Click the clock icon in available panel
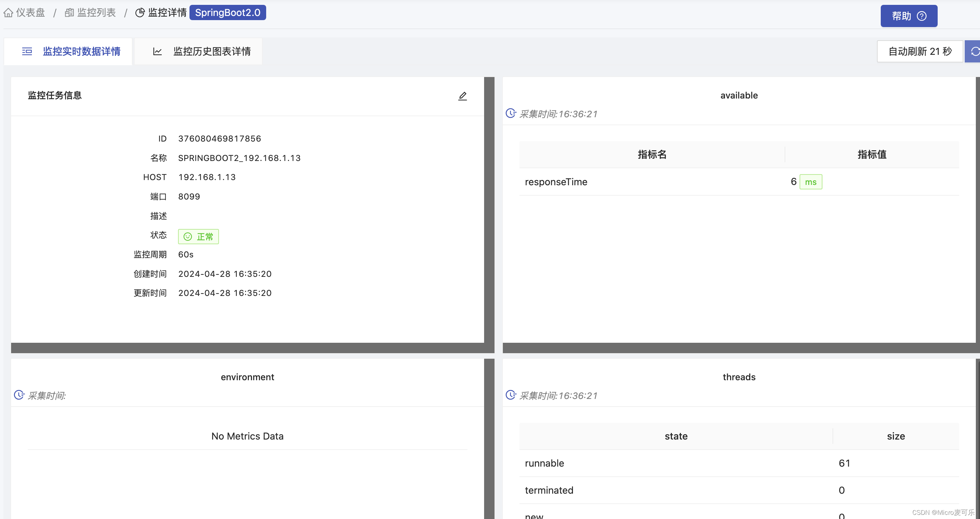 [x=510, y=113]
